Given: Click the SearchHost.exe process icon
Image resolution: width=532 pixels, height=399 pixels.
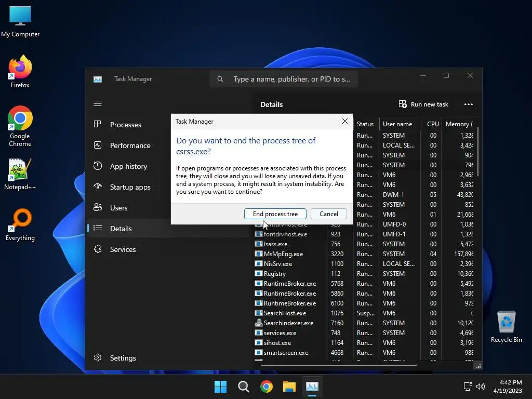Looking at the screenshot, I should tap(259, 313).
